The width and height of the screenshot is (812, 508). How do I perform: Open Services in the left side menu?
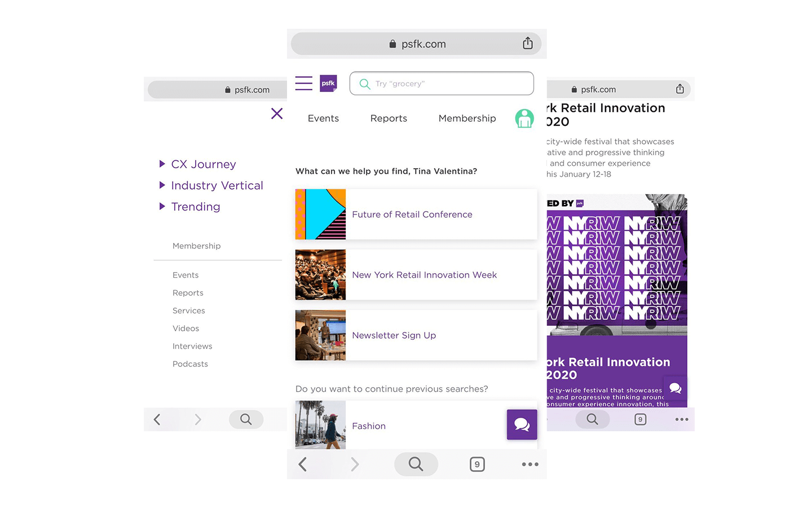(189, 311)
